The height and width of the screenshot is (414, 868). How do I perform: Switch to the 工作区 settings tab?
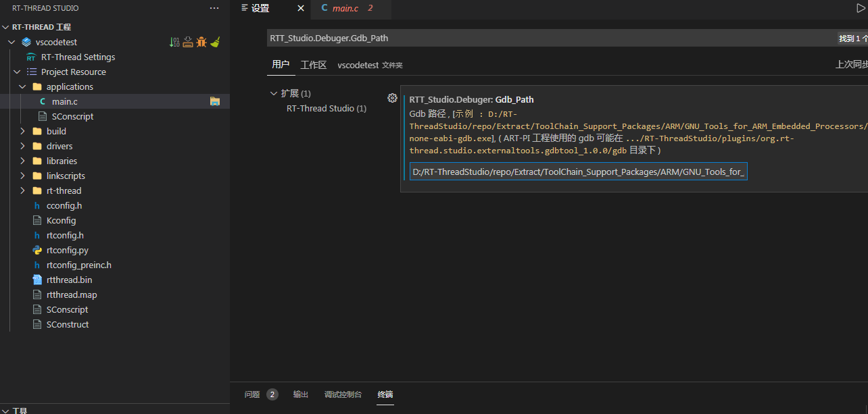[x=313, y=65]
